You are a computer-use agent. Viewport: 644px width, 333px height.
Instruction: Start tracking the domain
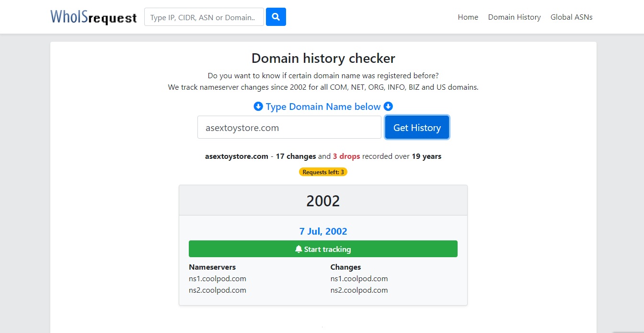pos(323,249)
